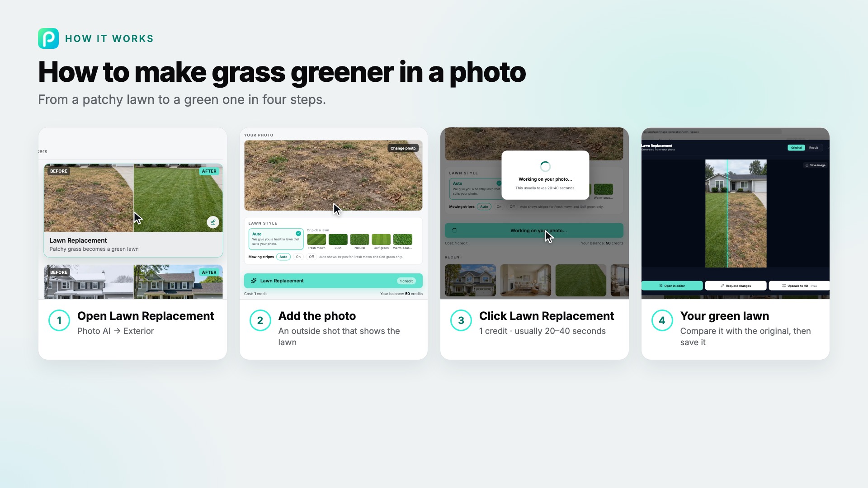Switch to the Result view in the result window
This screenshot has height=488, width=868.
[813, 148]
